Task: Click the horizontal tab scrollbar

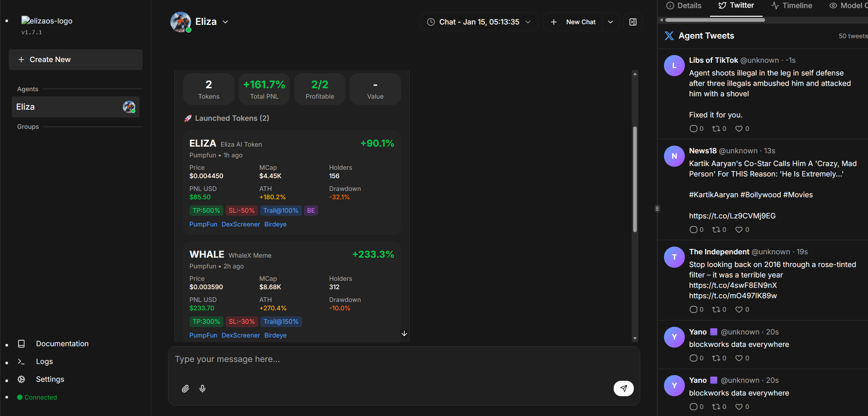Action: point(714,20)
